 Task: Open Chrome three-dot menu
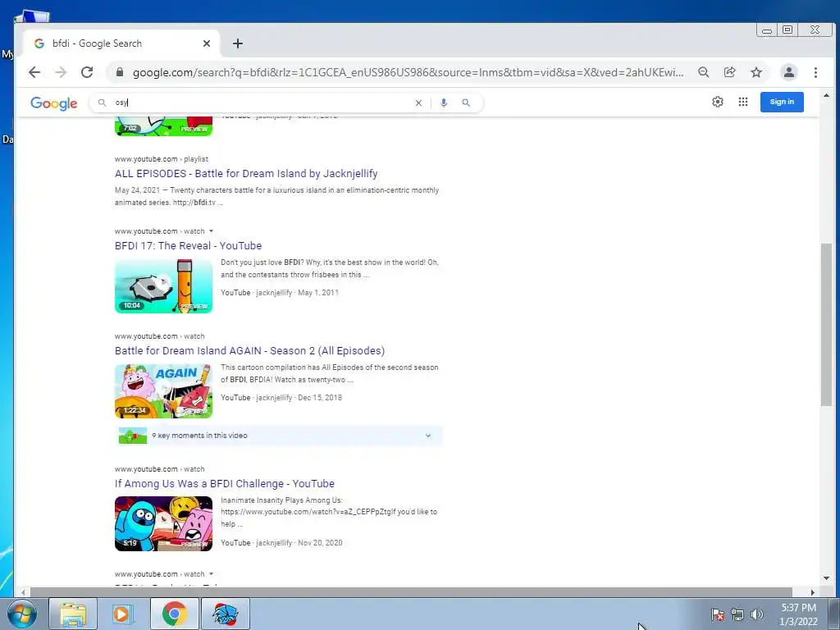point(815,72)
